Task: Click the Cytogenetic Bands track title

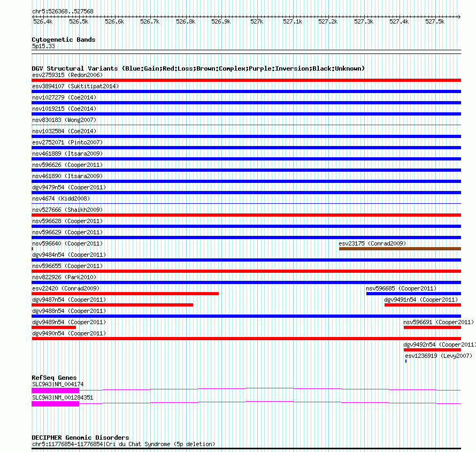Action: click(64, 40)
